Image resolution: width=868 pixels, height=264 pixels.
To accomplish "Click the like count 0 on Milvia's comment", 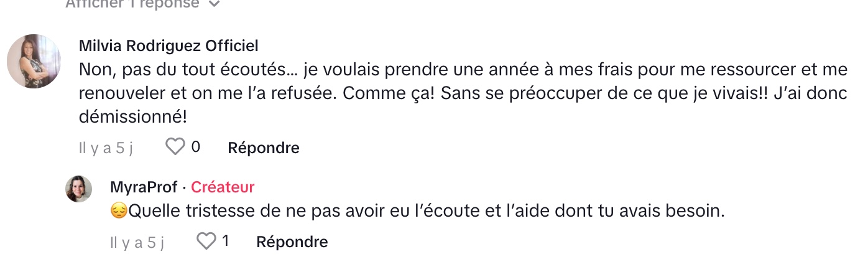I will [x=195, y=147].
